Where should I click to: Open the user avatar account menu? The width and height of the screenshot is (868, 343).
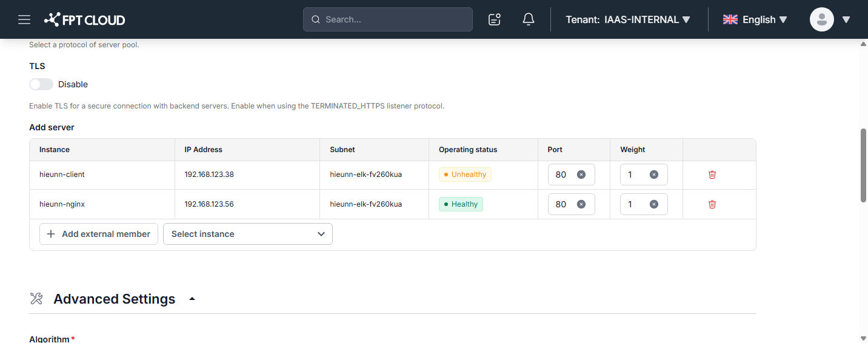[830, 19]
